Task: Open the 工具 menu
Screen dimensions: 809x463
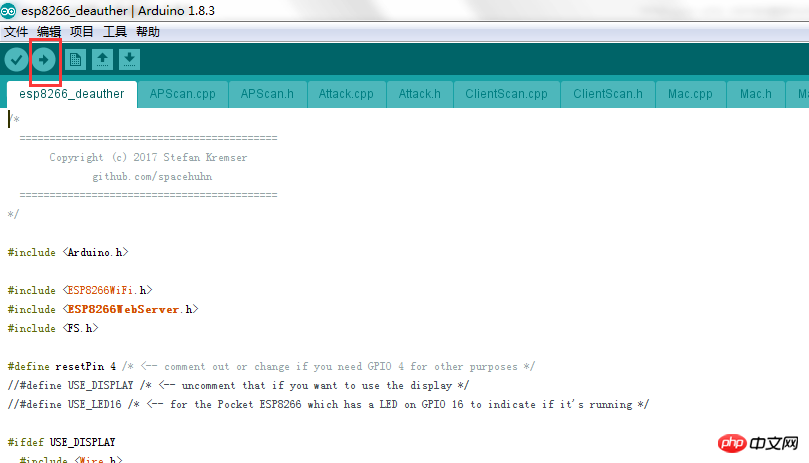Action: point(115,32)
